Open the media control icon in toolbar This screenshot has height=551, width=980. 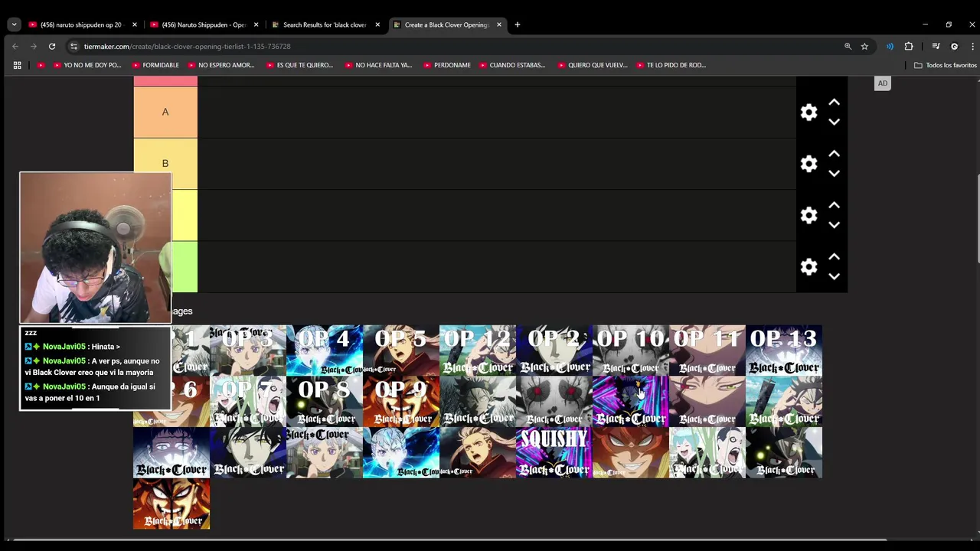(x=936, y=46)
